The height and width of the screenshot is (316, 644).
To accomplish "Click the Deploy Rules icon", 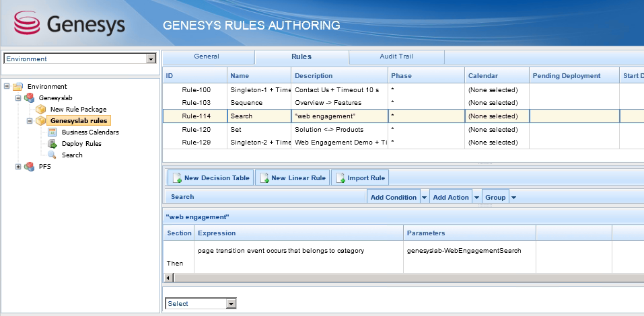I will (52, 144).
